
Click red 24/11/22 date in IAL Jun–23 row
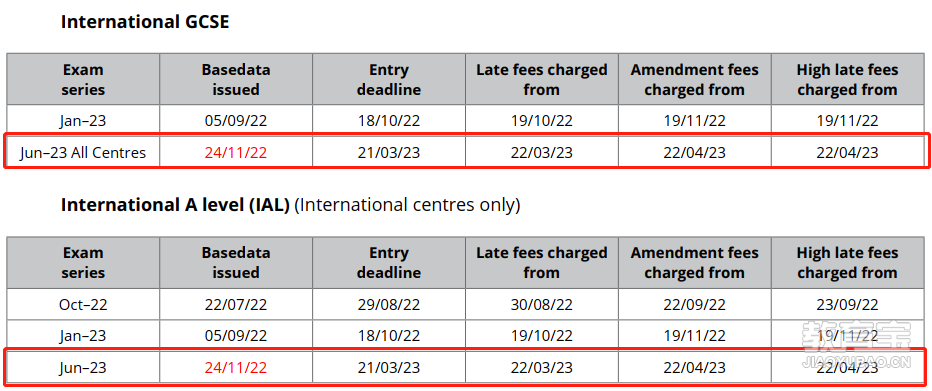(x=236, y=368)
